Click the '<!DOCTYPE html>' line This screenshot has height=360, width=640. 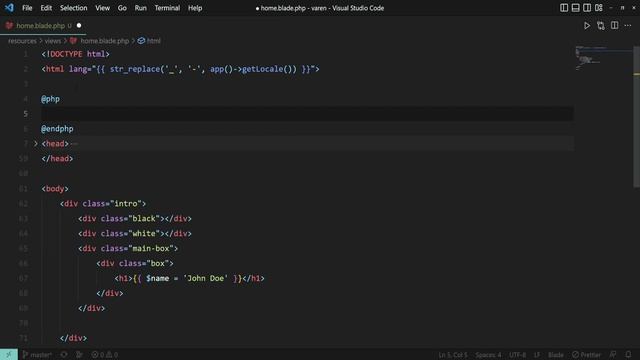pos(75,54)
